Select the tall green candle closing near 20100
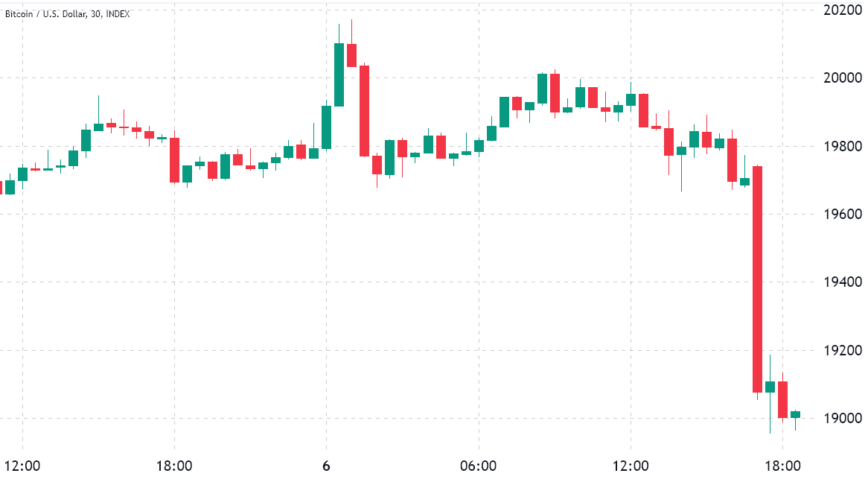The height and width of the screenshot is (482, 868). [339, 74]
